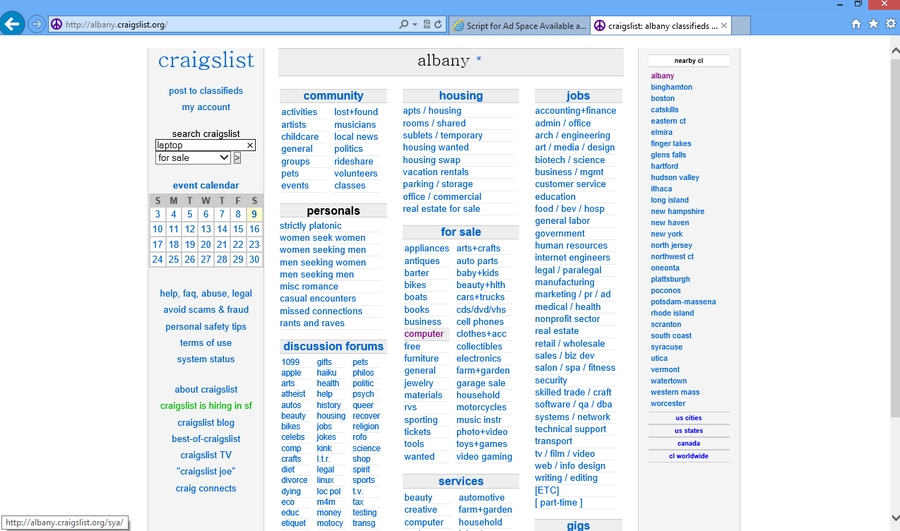Viewport: 900px width, 531px height.
Task: Clear the laptop search text with X
Action: pyautogui.click(x=250, y=145)
